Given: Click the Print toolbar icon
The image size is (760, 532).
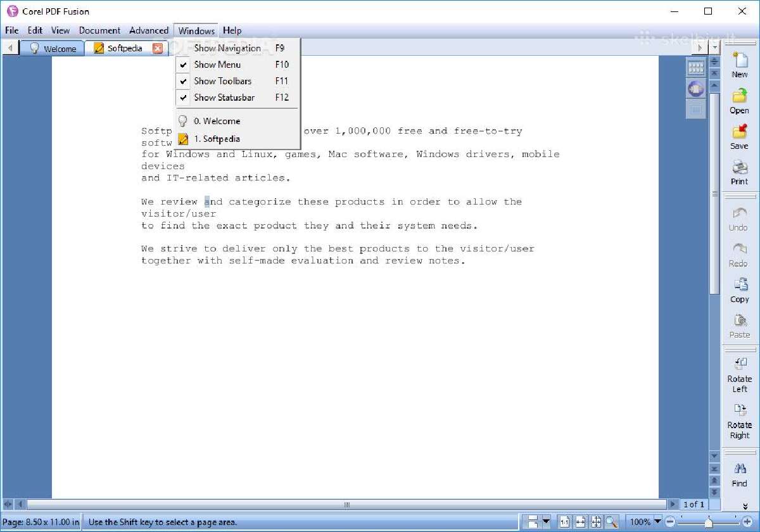Looking at the screenshot, I should (739, 168).
